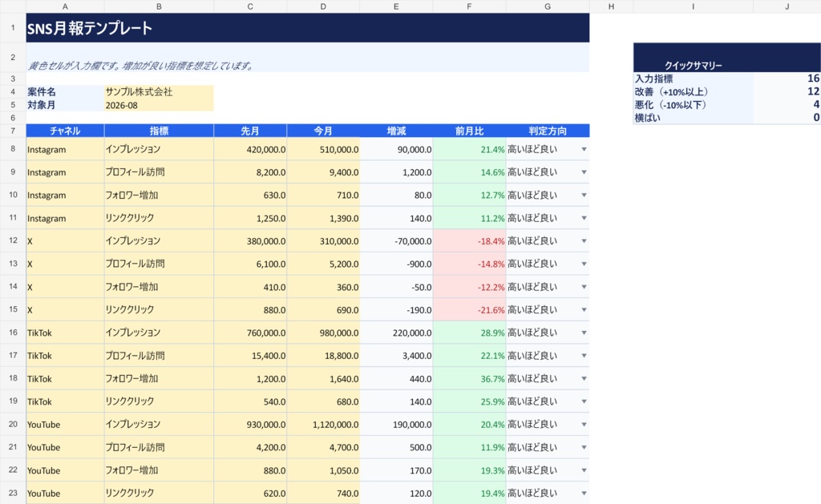Click the 19.4% 前月比 cell
Viewport: 821px width, 504px height.
point(469,494)
